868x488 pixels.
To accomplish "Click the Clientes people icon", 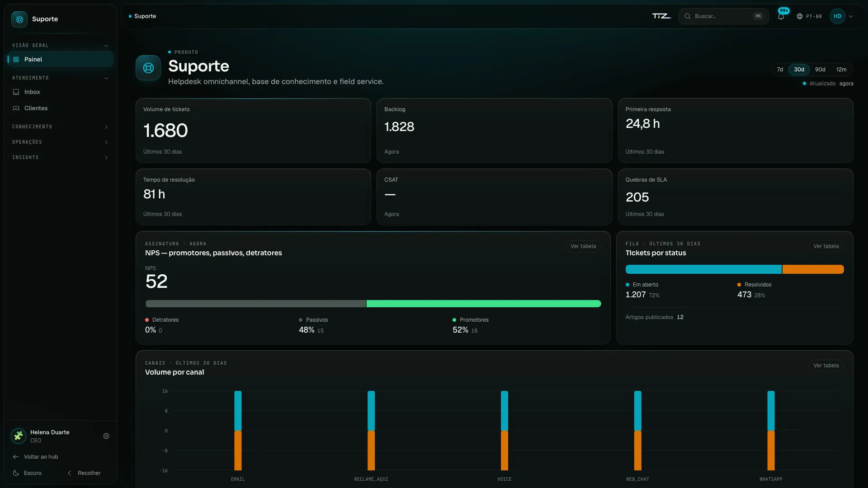I will click(16, 108).
